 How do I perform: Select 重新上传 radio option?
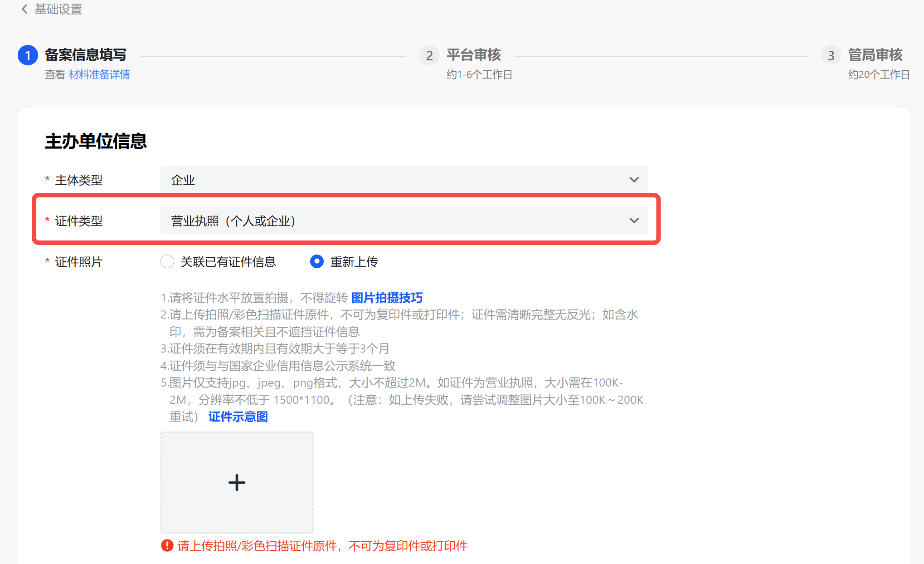(x=316, y=261)
